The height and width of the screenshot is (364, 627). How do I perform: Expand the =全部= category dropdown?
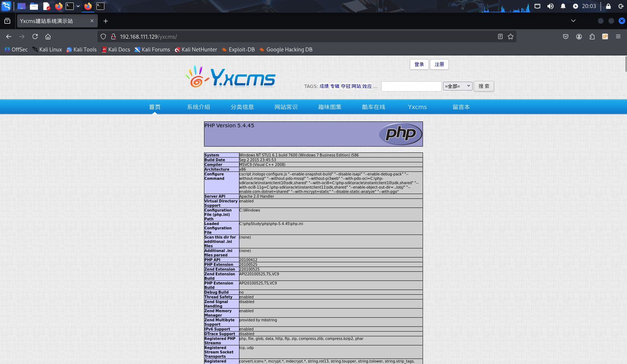coord(458,86)
